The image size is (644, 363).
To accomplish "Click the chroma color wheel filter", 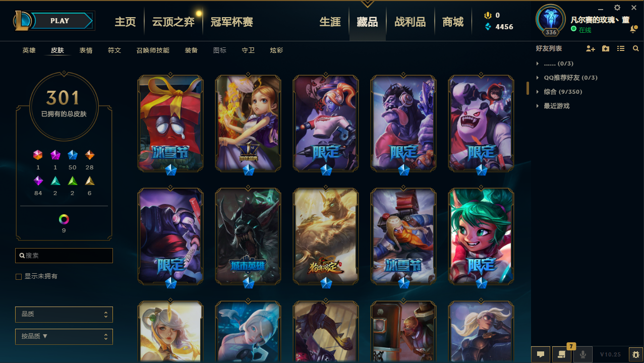I will click(x=64, y=219).
